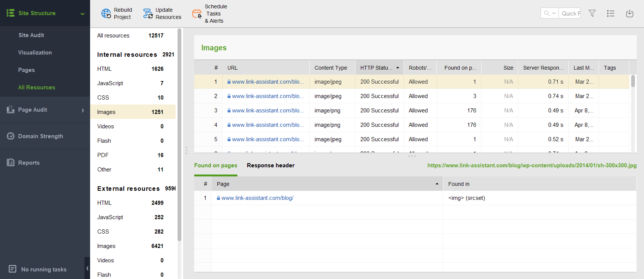Select internal Other 11 row
The width and height of the screenshot is (644, 279).
click(133, 170)
